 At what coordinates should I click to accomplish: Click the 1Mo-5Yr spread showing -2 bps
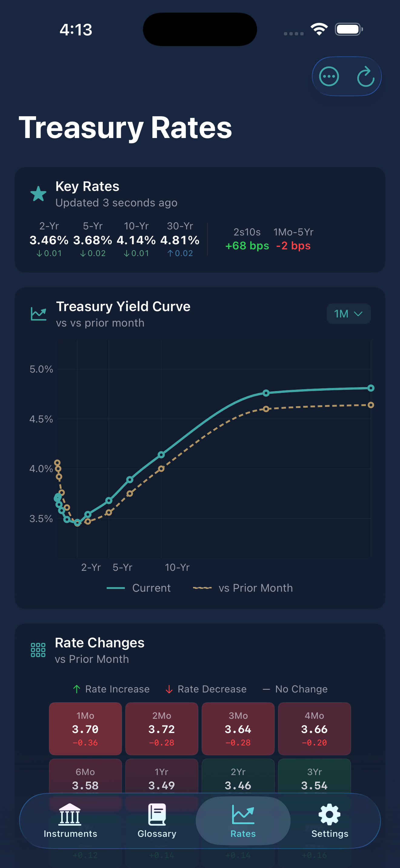[293, 246]
